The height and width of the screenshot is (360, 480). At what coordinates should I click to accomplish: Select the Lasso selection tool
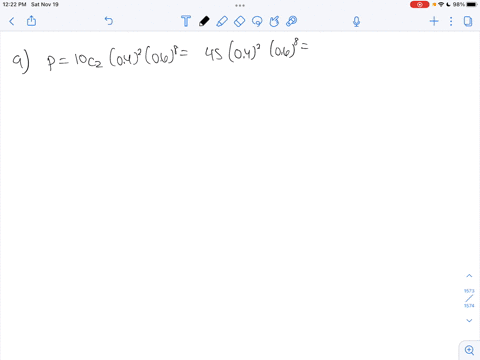coord(257,21)
